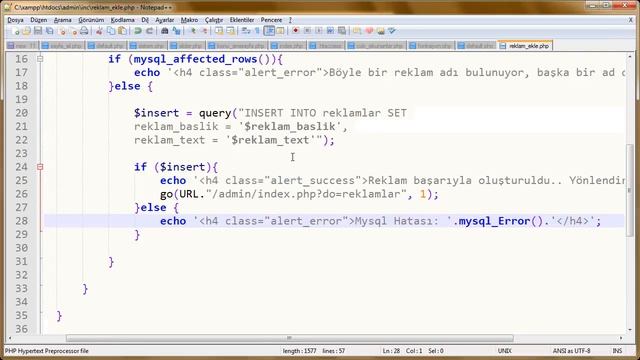Open Replace dialog toolbar icon

pos(176,31)
